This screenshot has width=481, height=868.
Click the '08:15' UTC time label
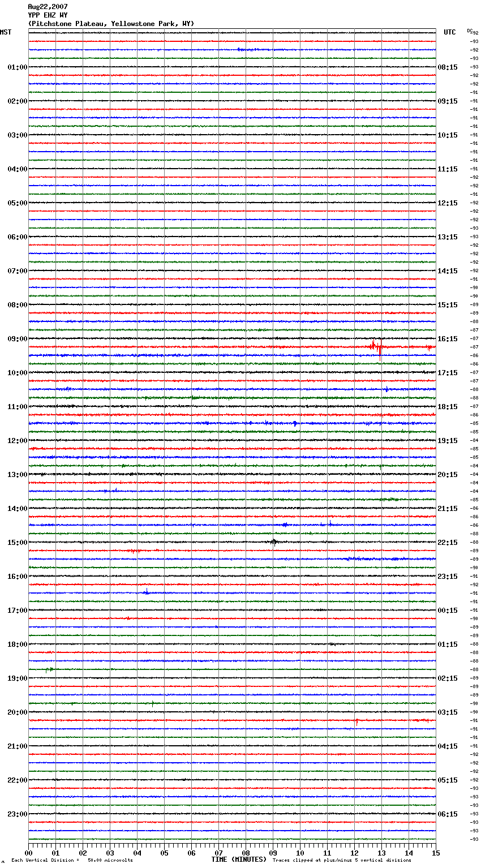448,67
